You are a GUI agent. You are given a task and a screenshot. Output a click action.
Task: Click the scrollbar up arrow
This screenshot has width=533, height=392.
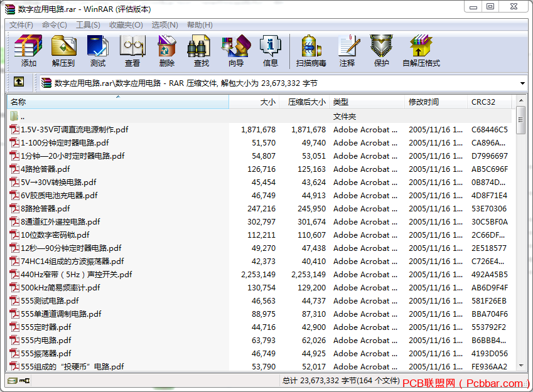point(521,100)
